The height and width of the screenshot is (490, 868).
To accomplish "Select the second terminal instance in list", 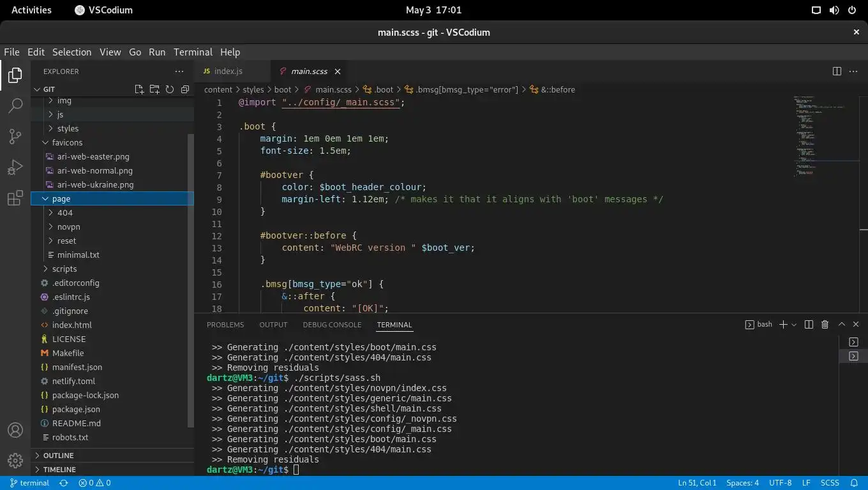I will point(853,356).
